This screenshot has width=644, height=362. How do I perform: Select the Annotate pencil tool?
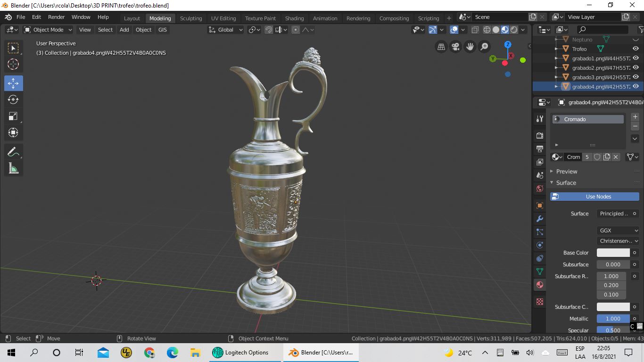click(x=13, y=152)
